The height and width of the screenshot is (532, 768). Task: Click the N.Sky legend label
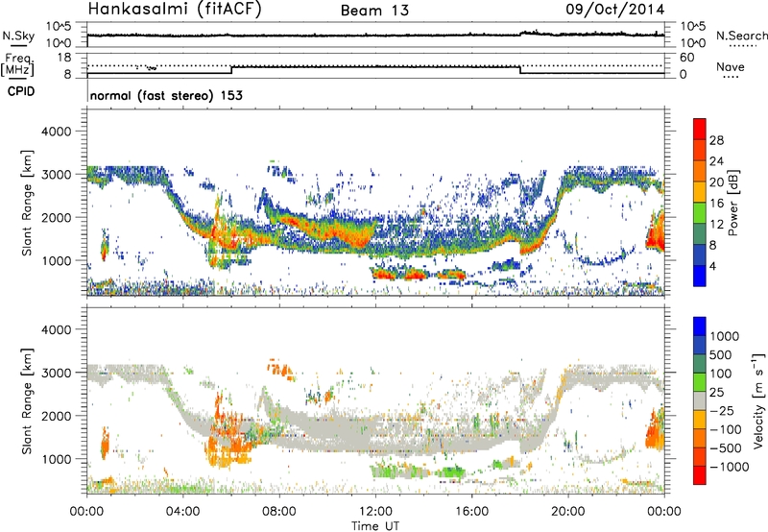18,36
